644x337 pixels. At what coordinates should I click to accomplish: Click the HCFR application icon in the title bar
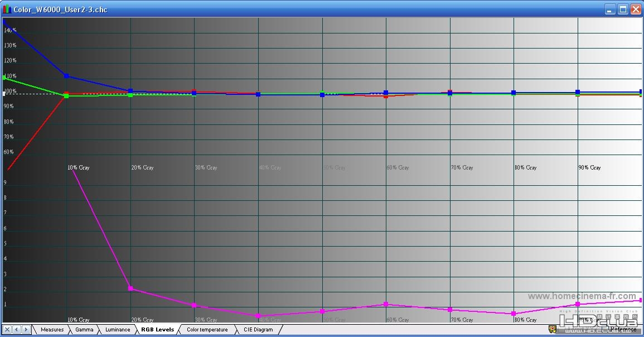(7, 9)
